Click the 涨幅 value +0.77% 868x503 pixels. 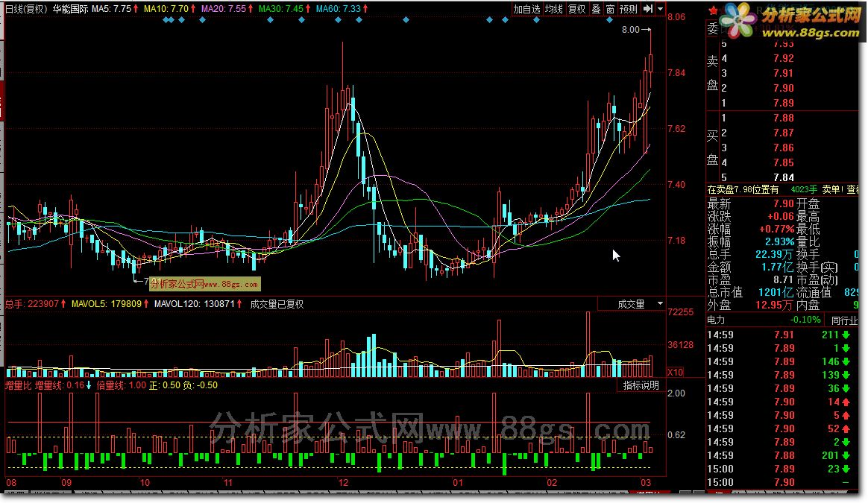click(x=776, y=229)
